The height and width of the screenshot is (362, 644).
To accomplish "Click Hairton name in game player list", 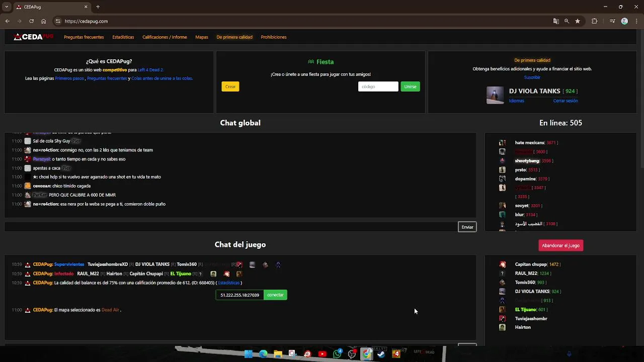I will point(523,327).
